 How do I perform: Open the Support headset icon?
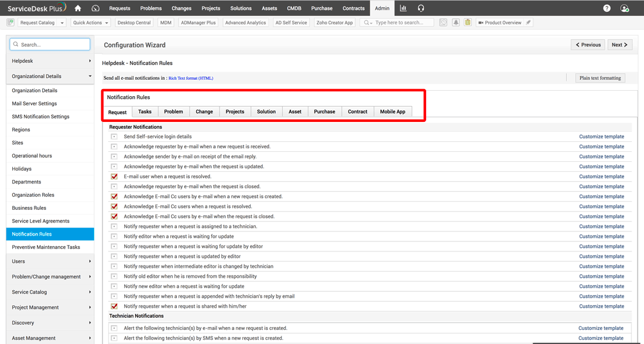(420, 8)
